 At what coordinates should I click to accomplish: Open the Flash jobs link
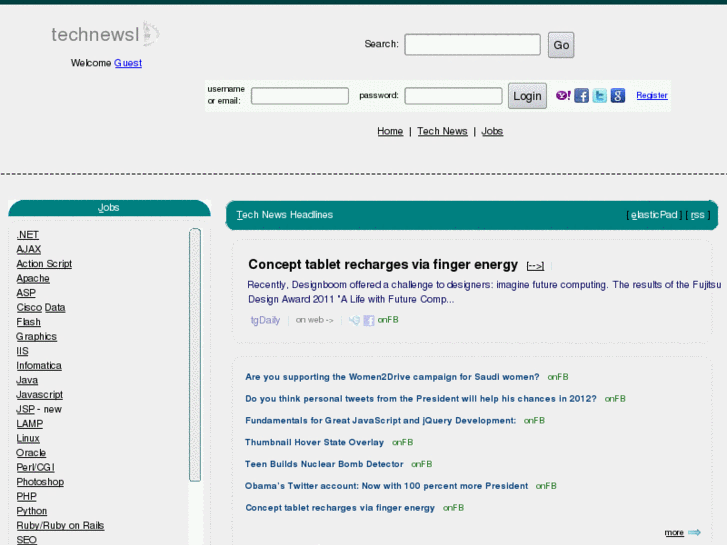pos(28,322)
